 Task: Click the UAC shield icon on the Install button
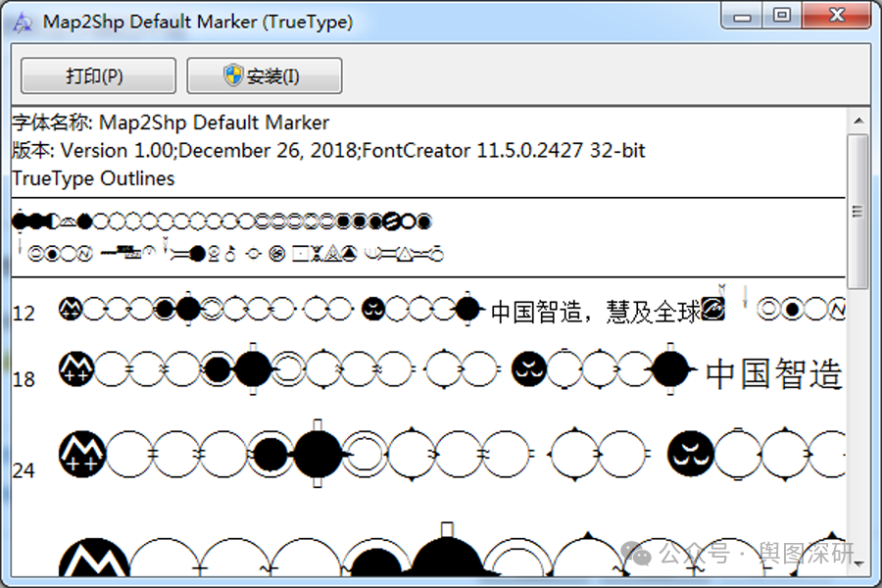tap(233, 75)
